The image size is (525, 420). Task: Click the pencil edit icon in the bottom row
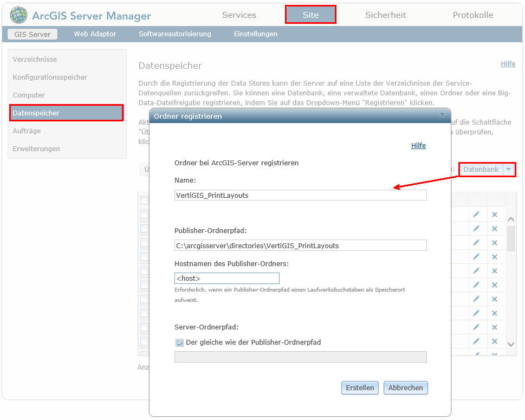[x=476, y=341]
